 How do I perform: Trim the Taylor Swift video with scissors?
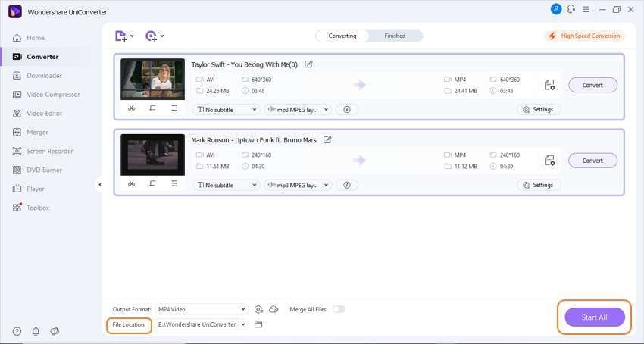point(131,108)
